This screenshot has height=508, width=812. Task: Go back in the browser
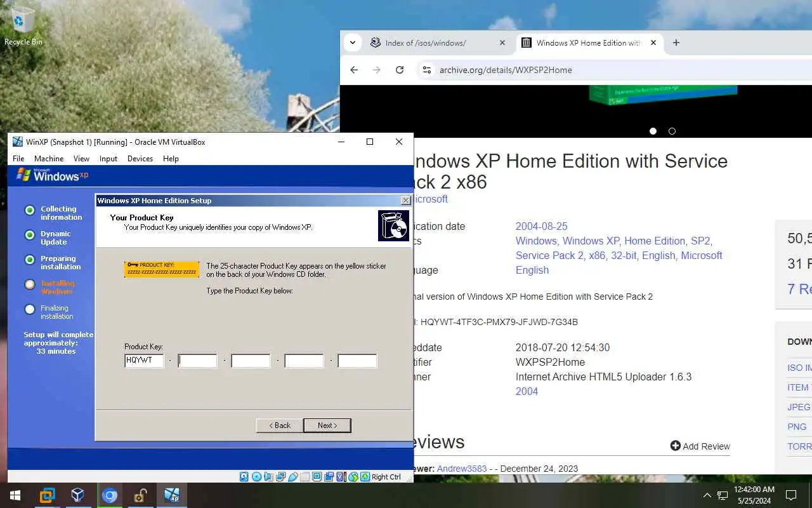tap(354, 70)
